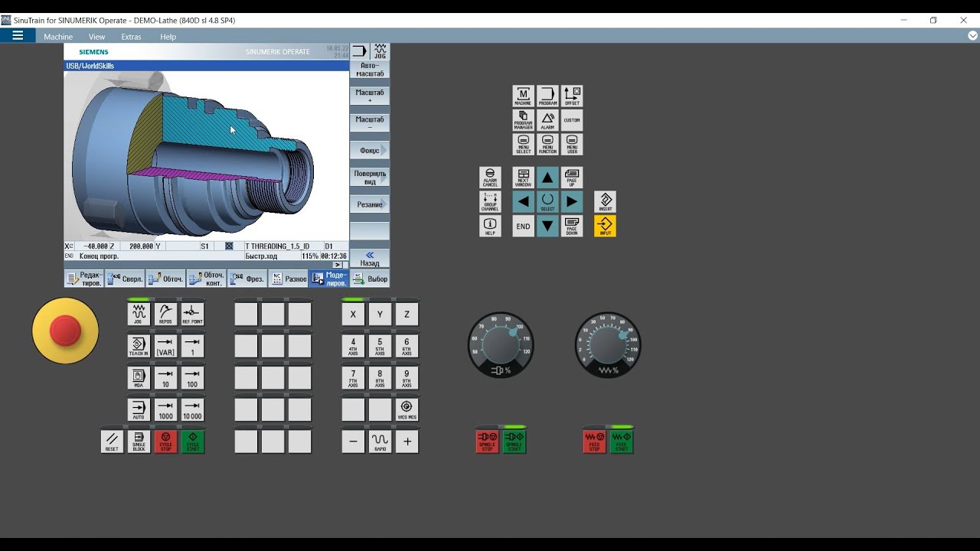This screenshot has width=980, height=551.
Task: Open the Help menu
Action: coord(168,37)
